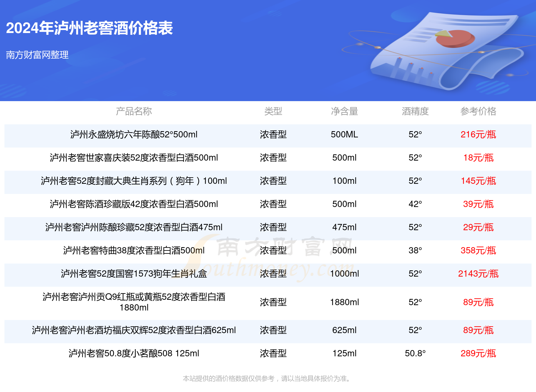Click the 216元/瓶 price
This screenshot has height=392, width=536.
click(478, 134)
